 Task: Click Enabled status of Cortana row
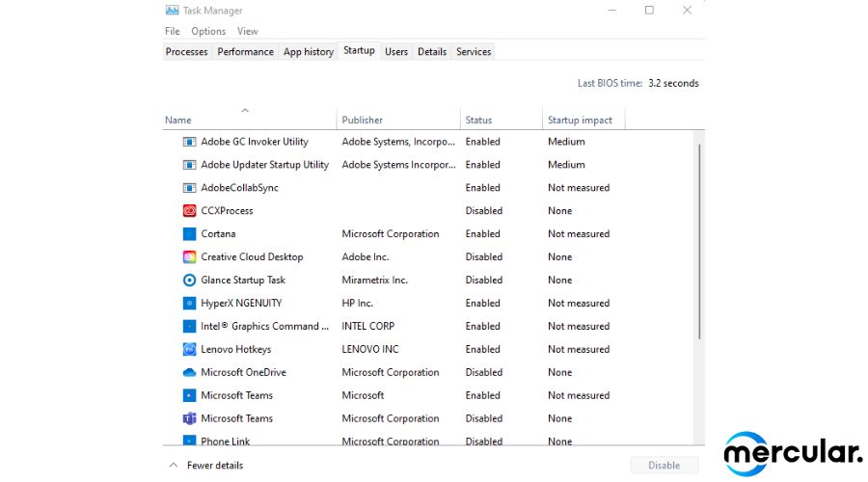[x=483, y=234]
